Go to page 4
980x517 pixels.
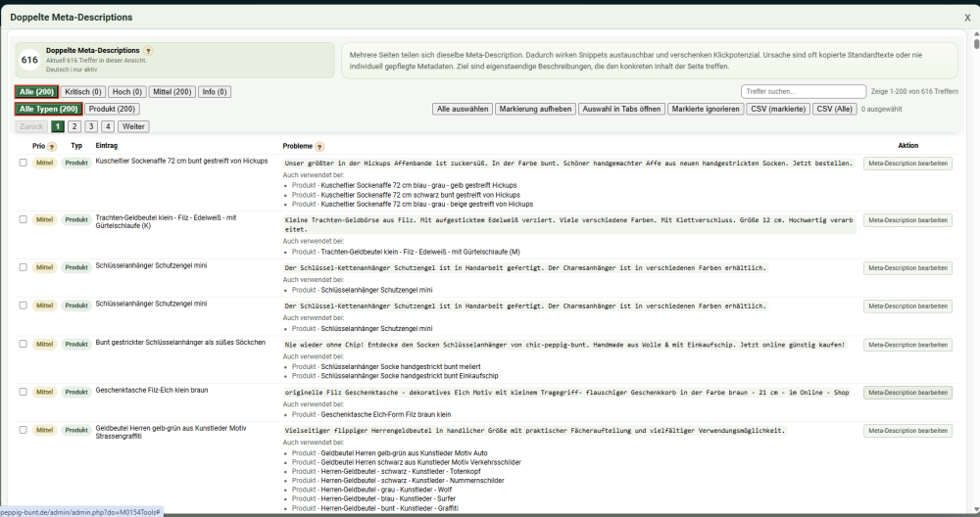coord(108,126)
